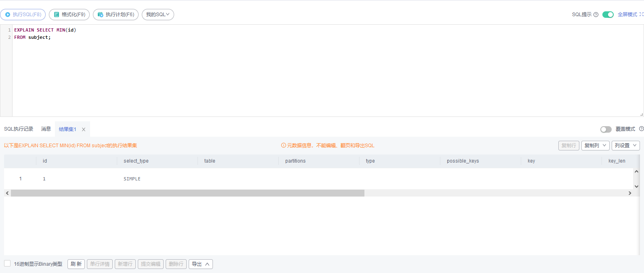Open the 列设置 dropdown

pos(626,146)
